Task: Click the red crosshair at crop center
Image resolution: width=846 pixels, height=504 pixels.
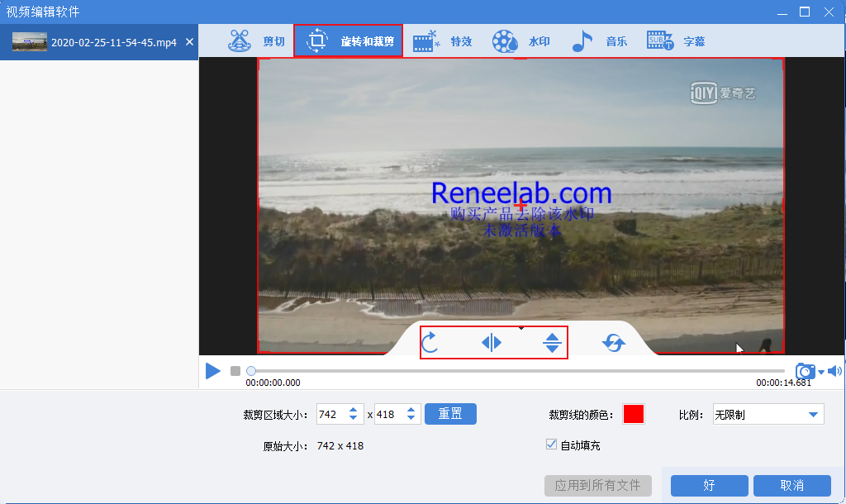Action: 520,205
